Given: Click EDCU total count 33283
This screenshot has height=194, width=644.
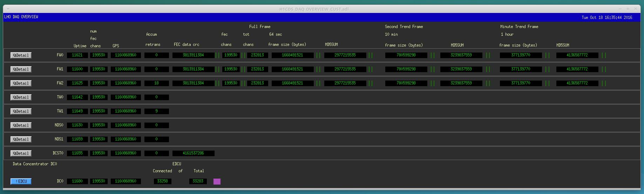Looking at the screenshot, I should click(198, 181).
